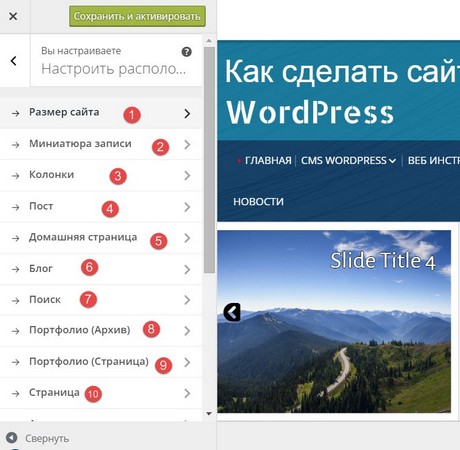Open the Домашняя страница section
The width and height of the screenshot is (460, 450).
pyautogui.click(x=101, y=238)
